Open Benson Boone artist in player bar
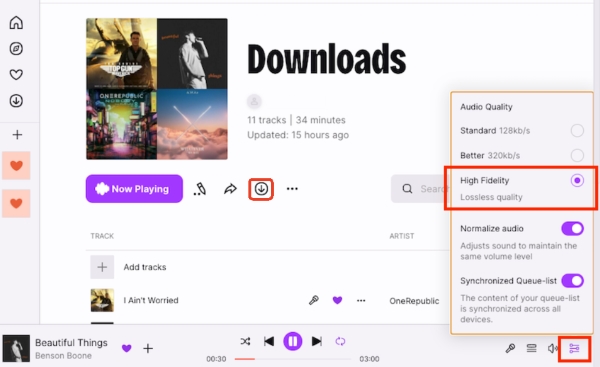 [63, 356]
